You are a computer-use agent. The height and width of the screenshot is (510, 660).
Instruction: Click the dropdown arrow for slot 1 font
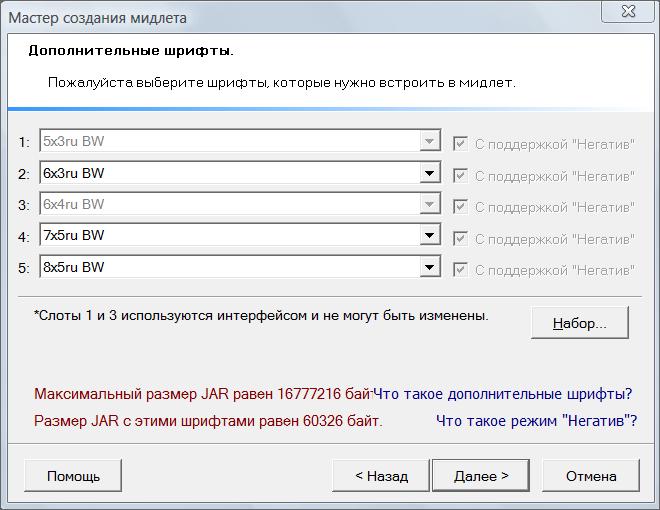click(x=429, y=142)
